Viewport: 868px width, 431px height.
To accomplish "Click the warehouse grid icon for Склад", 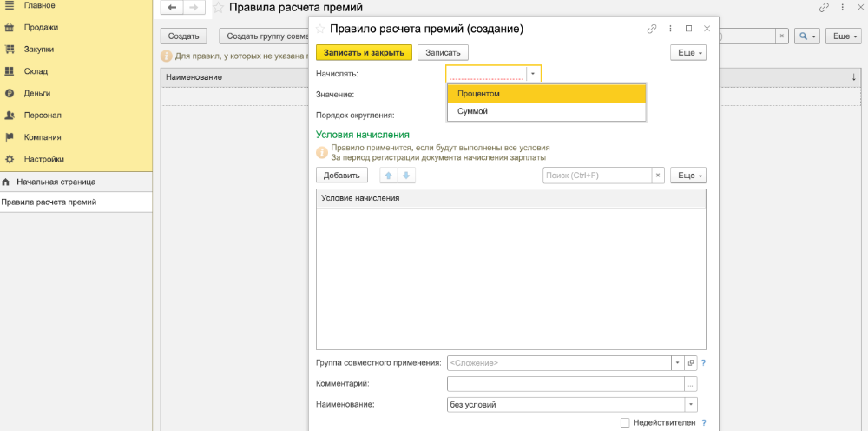I will [9, 71].
